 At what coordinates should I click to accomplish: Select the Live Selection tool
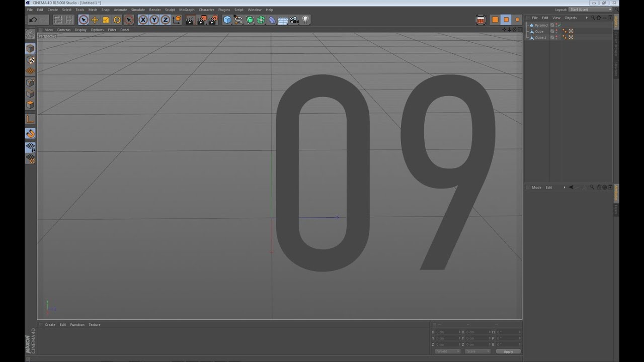pyautogui.click(x=84, y=20)
